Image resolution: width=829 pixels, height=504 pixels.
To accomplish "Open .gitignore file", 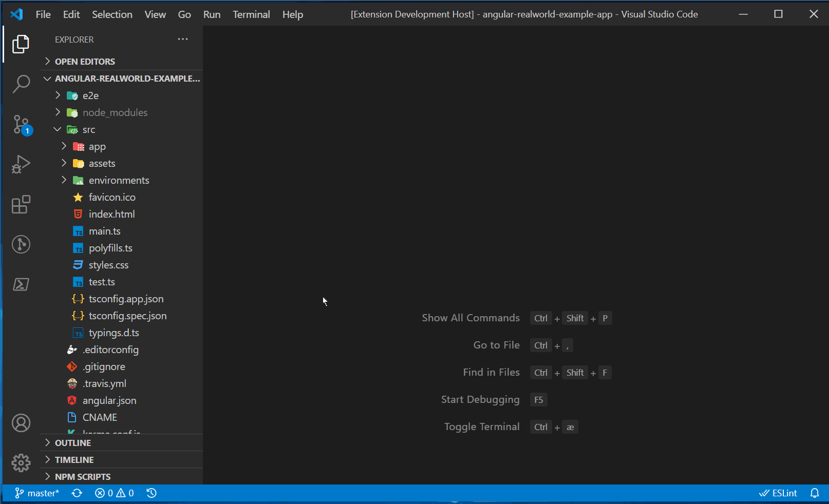I will (121, 366).
